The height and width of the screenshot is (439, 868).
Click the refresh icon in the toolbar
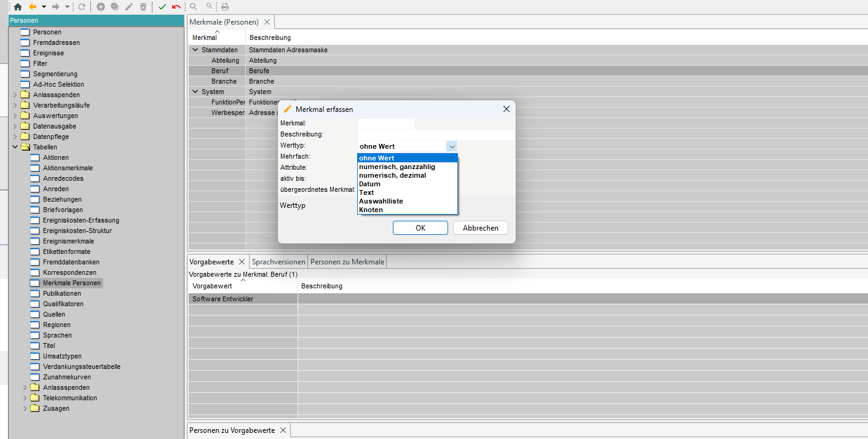pyautogui.click(x=82, y=7)
